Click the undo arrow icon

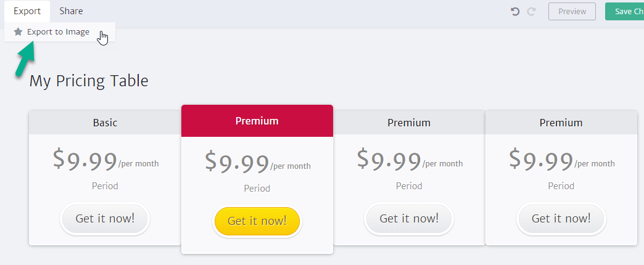tap(515, 12)
